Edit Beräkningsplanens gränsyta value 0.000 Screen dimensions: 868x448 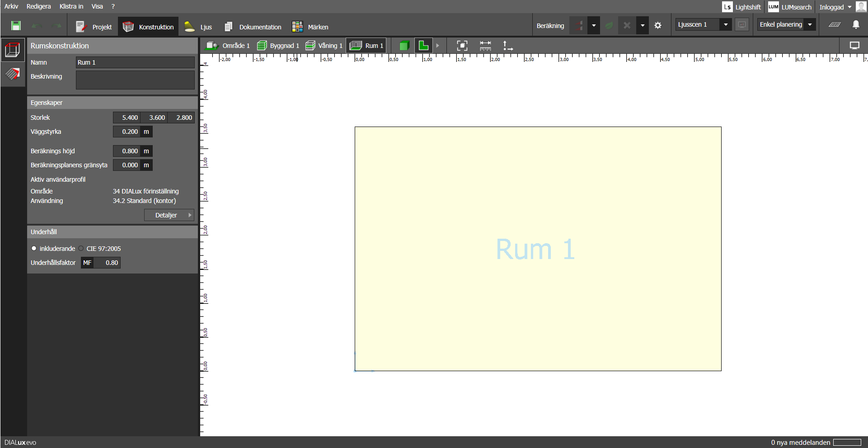(x=127, y=165)
